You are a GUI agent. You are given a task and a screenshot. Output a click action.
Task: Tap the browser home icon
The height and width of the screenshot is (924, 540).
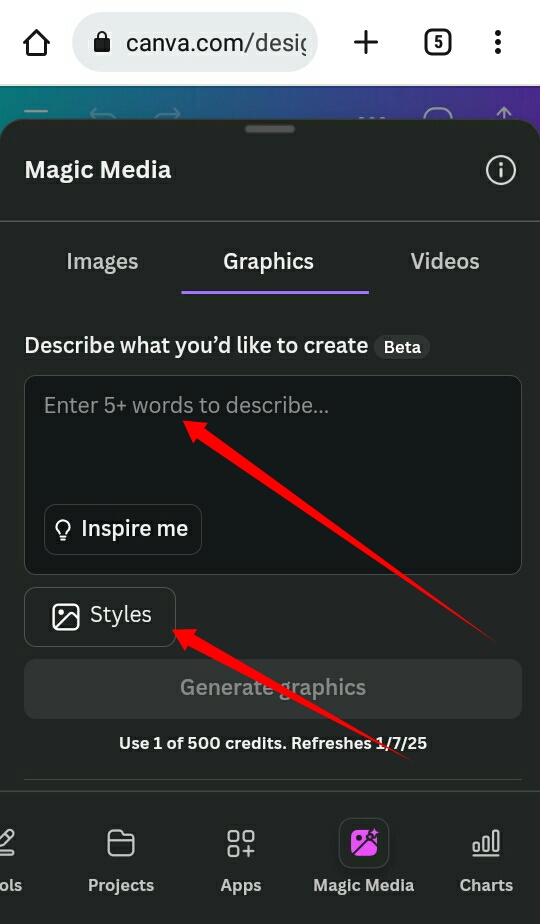pos(37,42)
